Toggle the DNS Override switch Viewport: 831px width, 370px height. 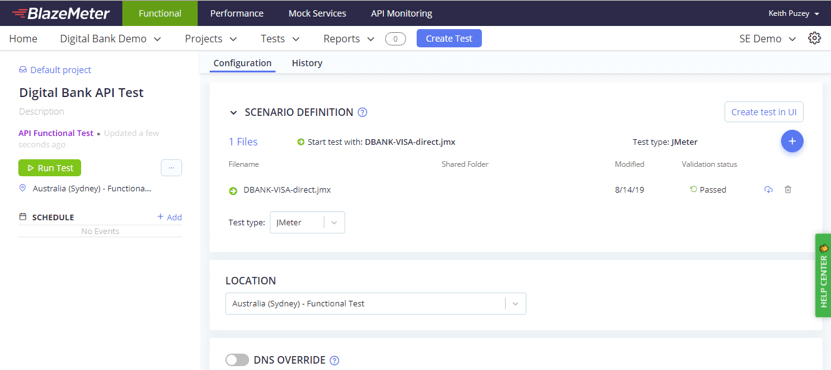(237, 360)
